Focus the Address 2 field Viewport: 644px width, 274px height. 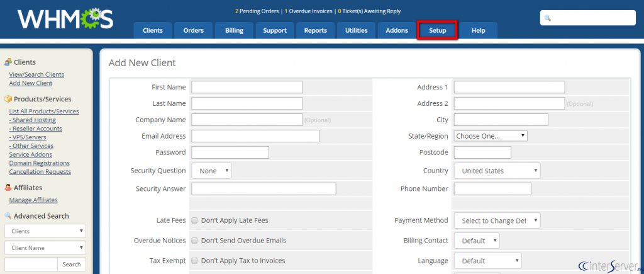click(509, 104)
